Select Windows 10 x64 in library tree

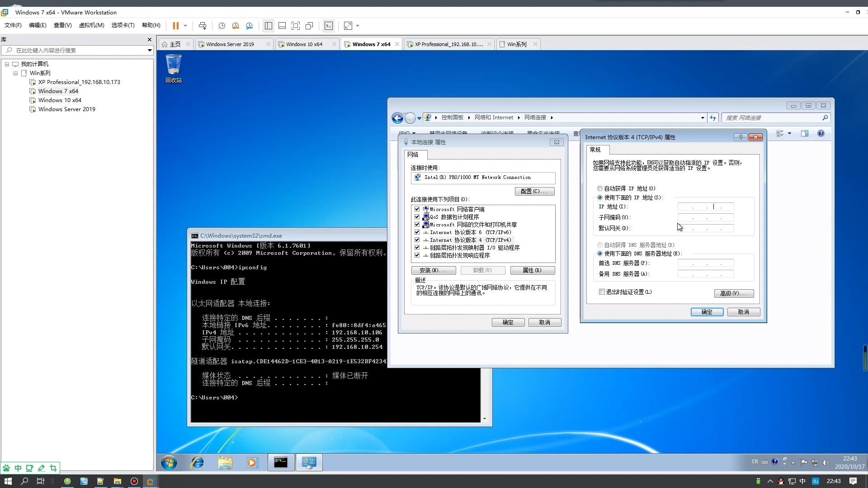pyautogui.click(x=60, y=100)
